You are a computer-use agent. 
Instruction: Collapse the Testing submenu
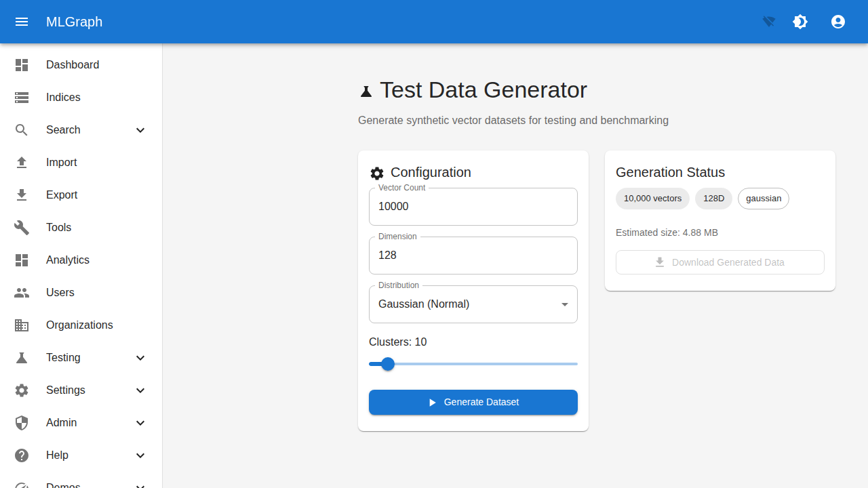coord(140,357)
